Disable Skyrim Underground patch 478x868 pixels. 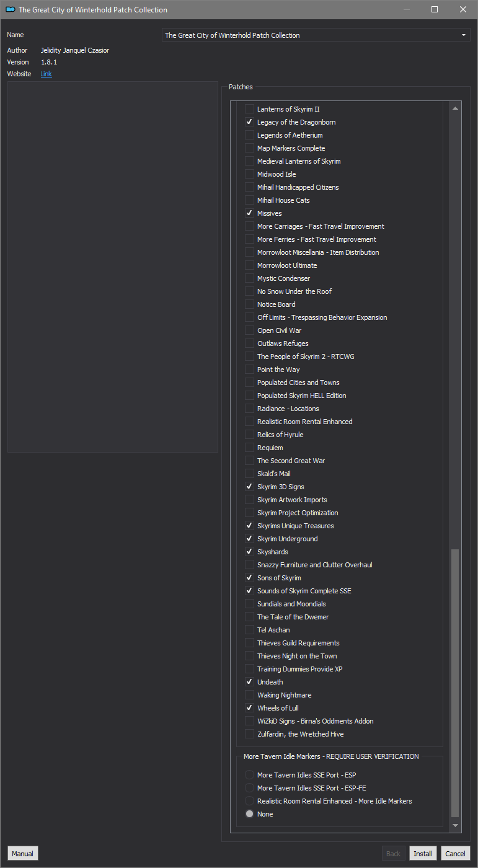249,539
